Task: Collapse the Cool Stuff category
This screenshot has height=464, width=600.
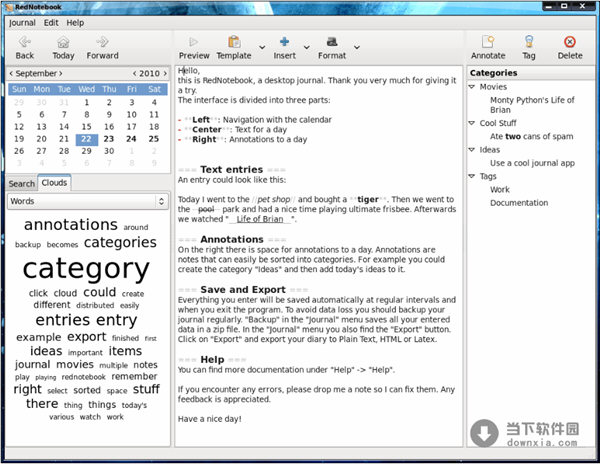Action: (x=472, y=123)
